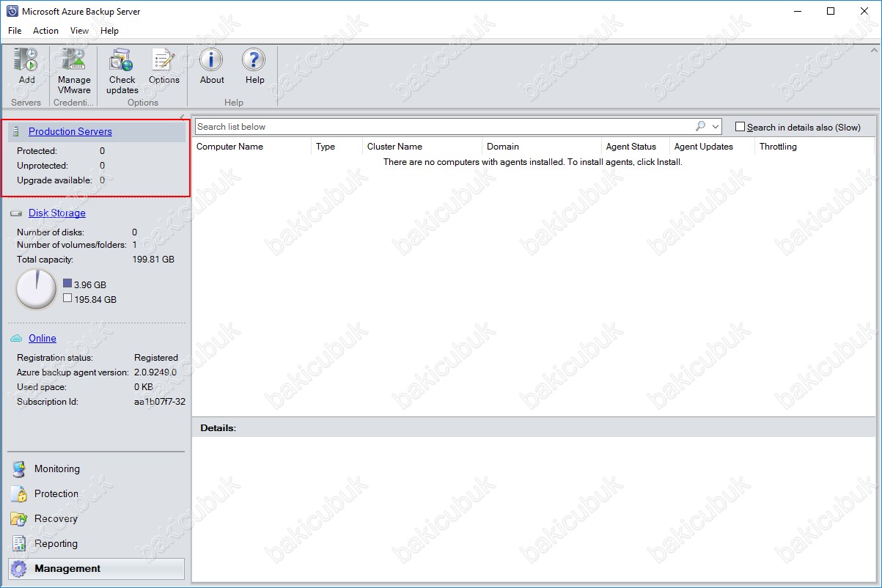Screen dimensions: 882x588
Task: Click the free space 195.84 GB swatch
Action: (67, 298)
